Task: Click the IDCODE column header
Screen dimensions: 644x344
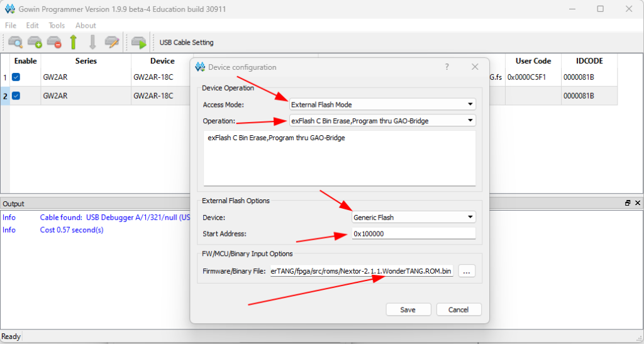Action: (x=589, y=61)
